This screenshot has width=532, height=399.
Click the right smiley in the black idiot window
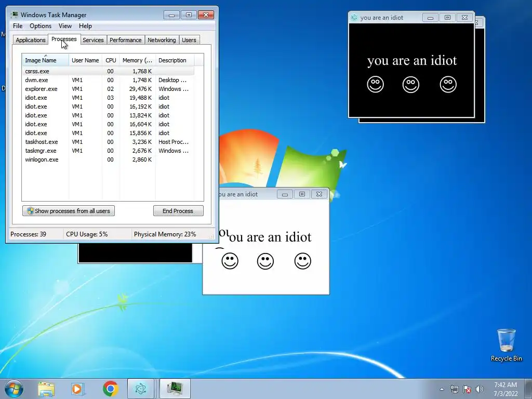[448, 85]
